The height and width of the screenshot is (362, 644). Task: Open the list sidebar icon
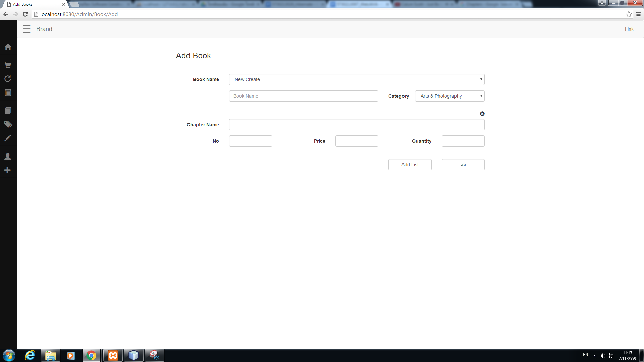[x=8, y=93]
